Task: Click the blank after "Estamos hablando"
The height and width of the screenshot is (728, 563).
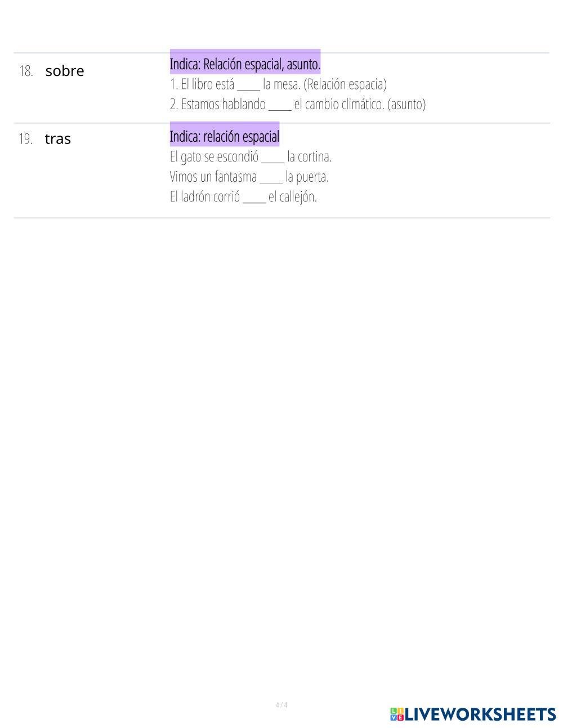Action: tap(280, 105)
